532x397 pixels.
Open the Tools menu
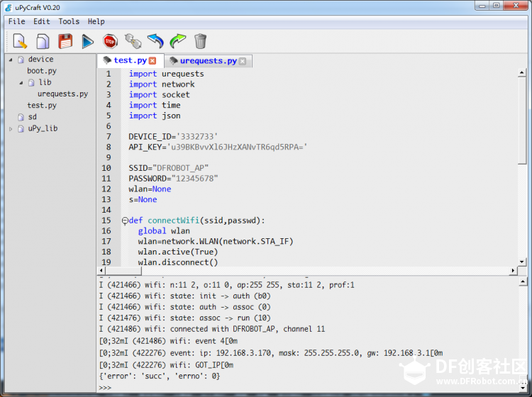[x=69, y=21]
